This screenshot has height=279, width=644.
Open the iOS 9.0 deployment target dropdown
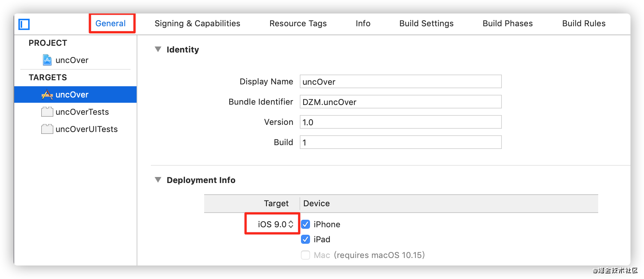275,224
